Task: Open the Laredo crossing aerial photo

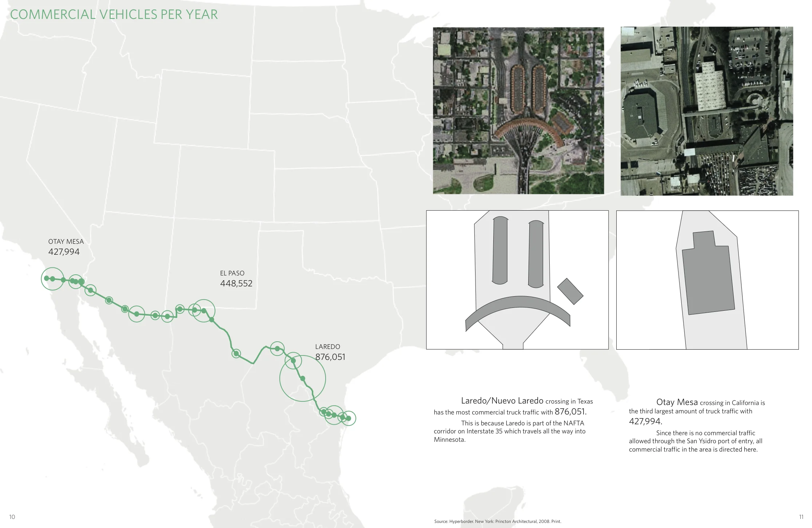Action: tap(518, 111)
